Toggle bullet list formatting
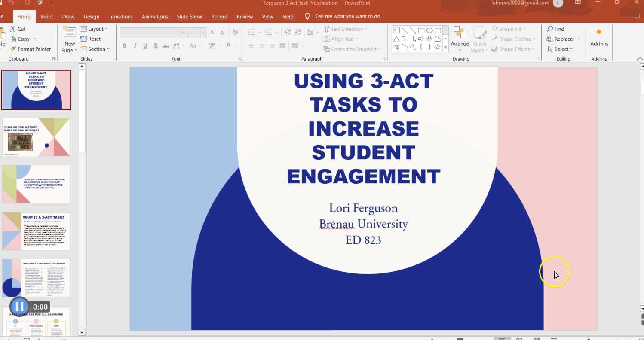This screenshot has width=644, height=340. click(x=251, y=32)
